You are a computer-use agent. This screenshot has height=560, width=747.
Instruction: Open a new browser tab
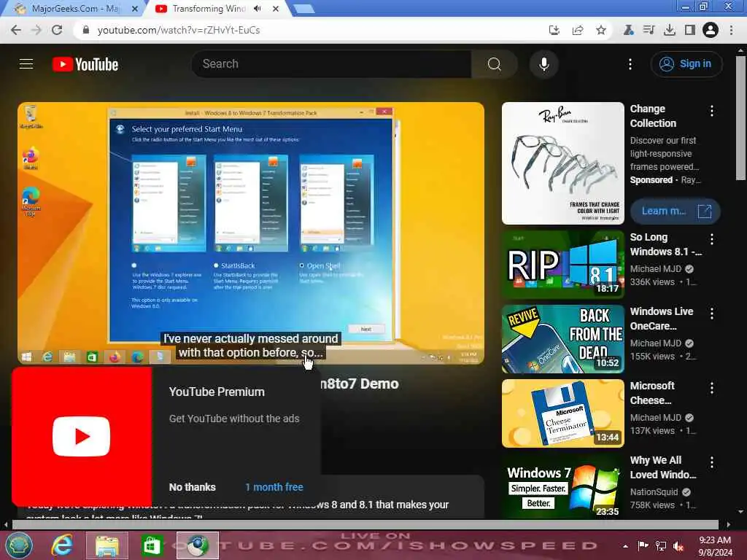303,9
